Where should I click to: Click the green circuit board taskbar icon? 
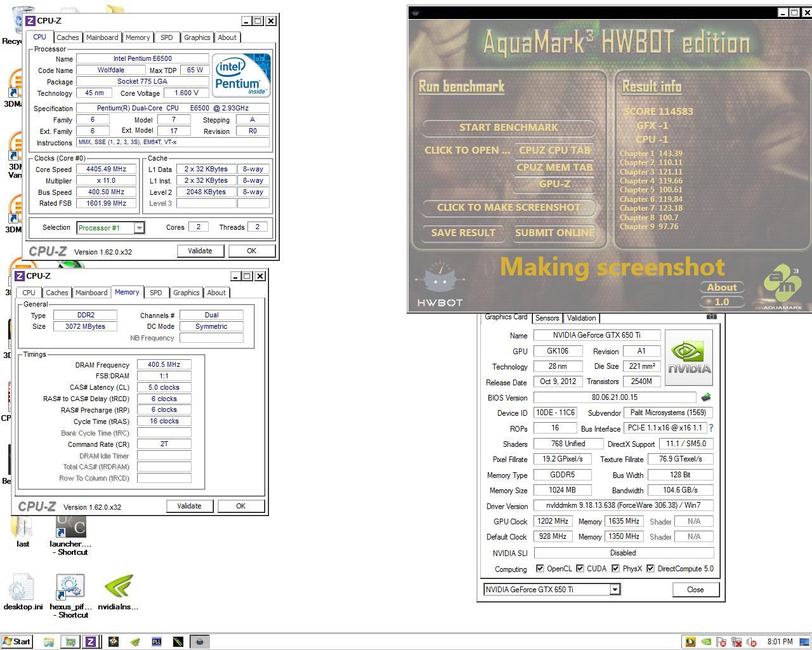tap(70, 642)
